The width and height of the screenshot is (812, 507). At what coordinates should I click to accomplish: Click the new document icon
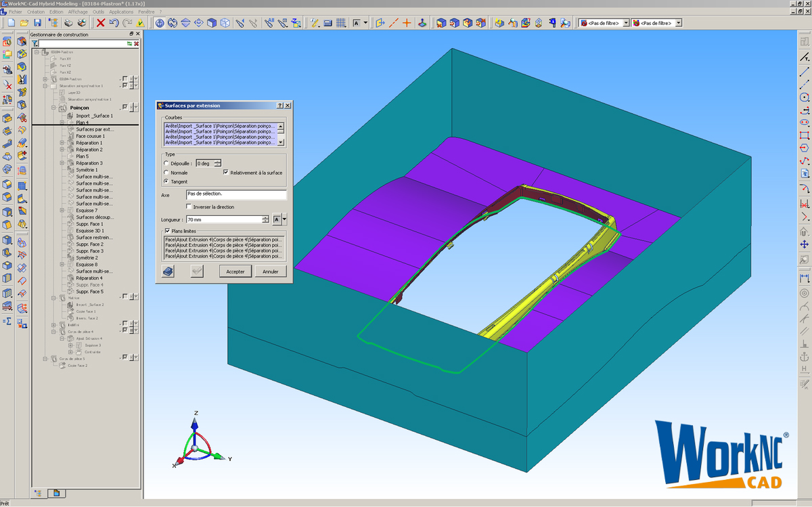tap(12, 23)
